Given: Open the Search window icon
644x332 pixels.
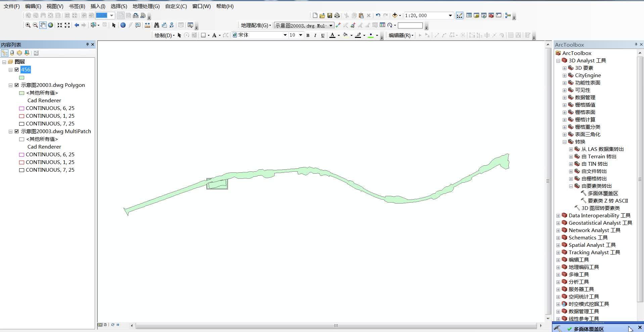Looking at the screenshot, I should click(x=484, y=15).
